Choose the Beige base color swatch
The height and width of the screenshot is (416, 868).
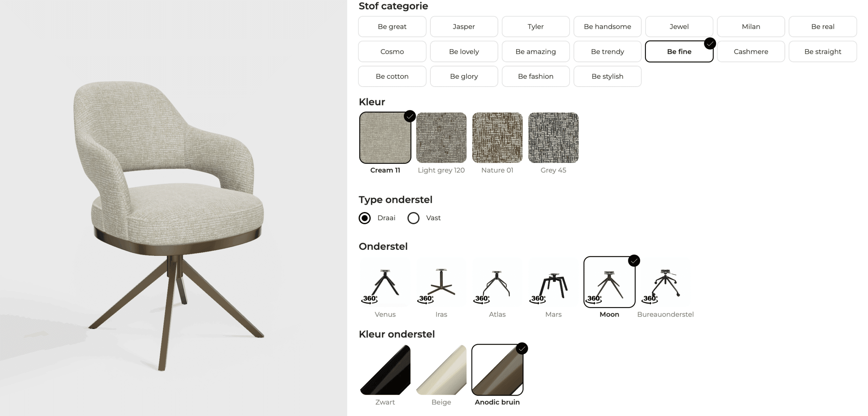[x=441, y=370]
